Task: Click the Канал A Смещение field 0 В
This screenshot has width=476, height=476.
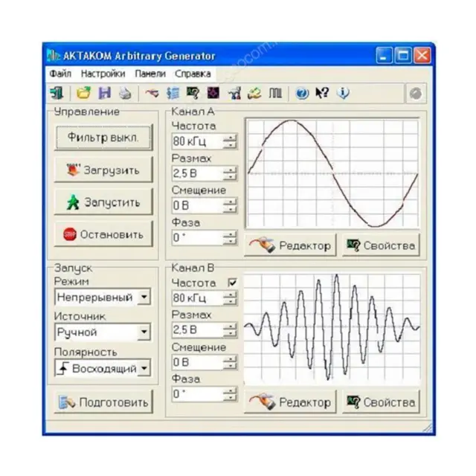Action: [x=197, y=206]
